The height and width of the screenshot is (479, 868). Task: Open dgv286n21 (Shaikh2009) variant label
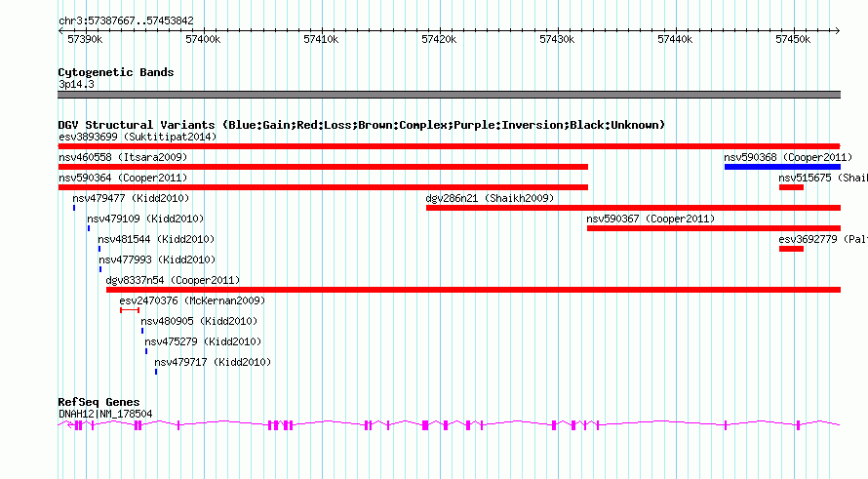click(x=490, y=198)
